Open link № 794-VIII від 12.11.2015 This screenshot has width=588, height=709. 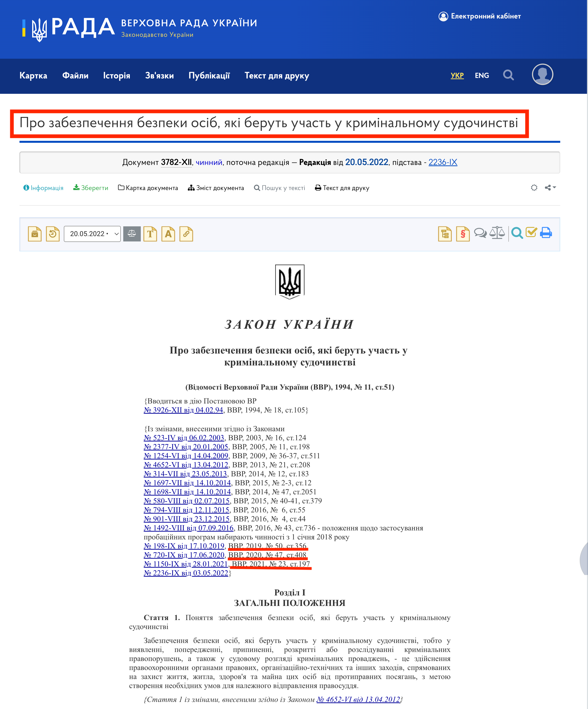187,510
